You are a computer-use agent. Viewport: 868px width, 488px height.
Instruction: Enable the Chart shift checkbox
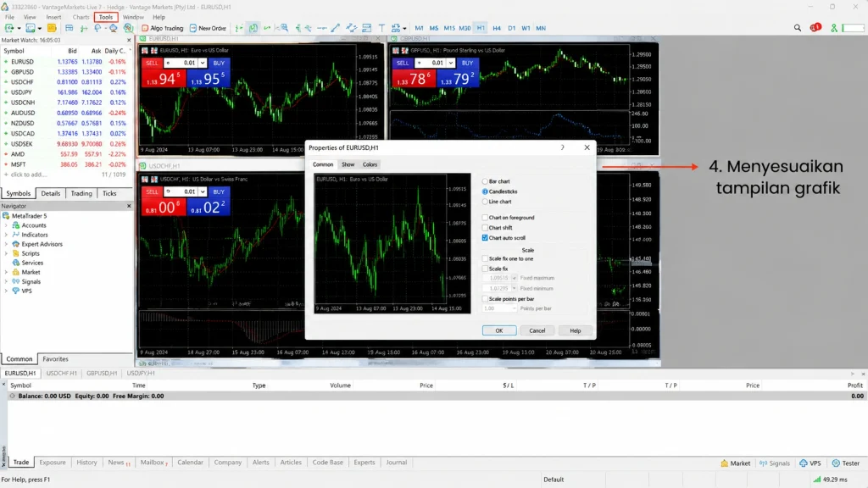pos(485,227)
